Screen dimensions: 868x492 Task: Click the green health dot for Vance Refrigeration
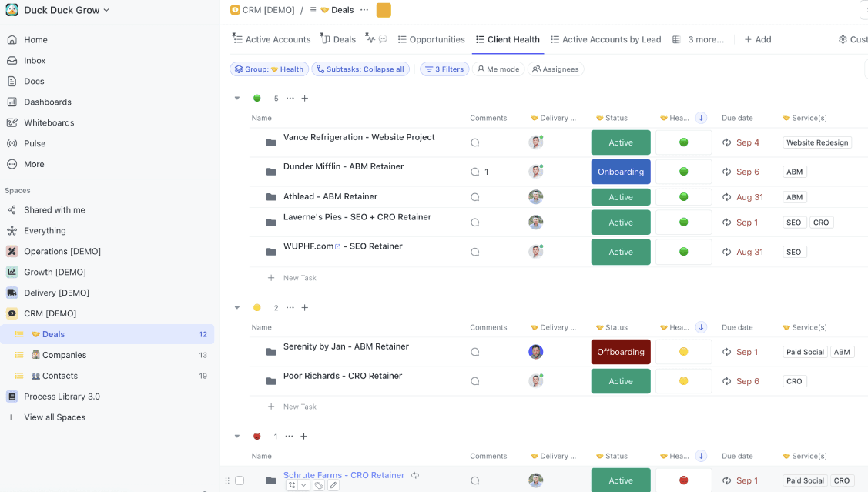684,142
